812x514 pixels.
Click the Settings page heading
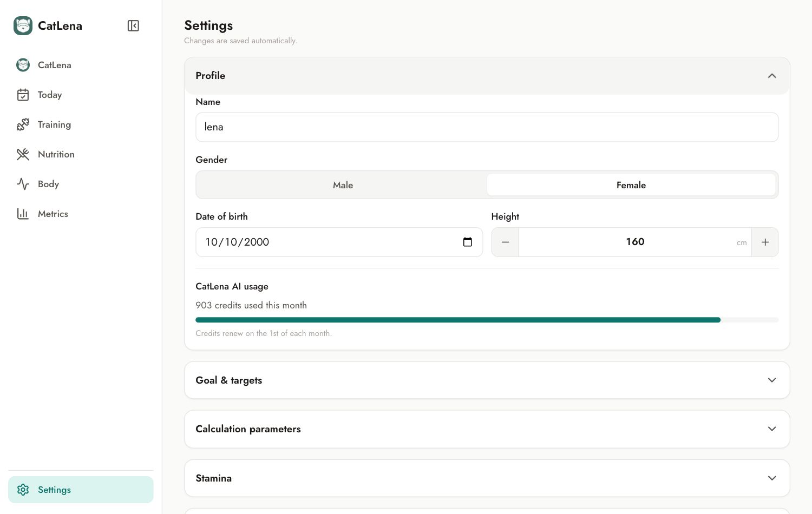(x=208, y=25)
